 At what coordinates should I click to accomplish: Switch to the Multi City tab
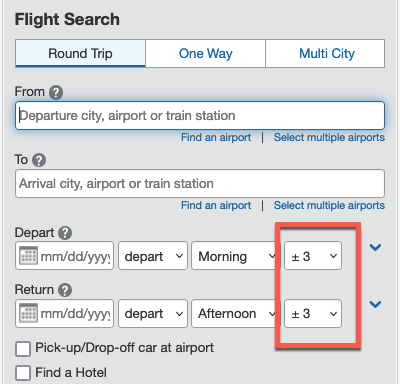(325, 53)
